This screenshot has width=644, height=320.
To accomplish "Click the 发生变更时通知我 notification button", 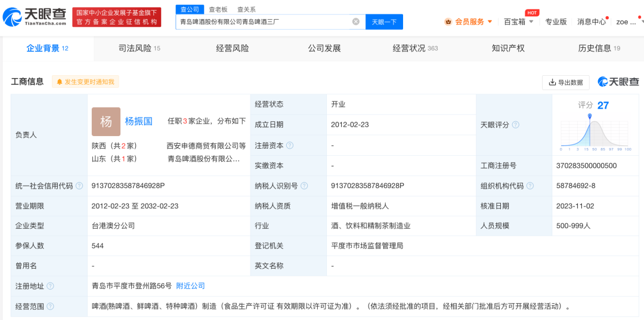I will [85, 82].
